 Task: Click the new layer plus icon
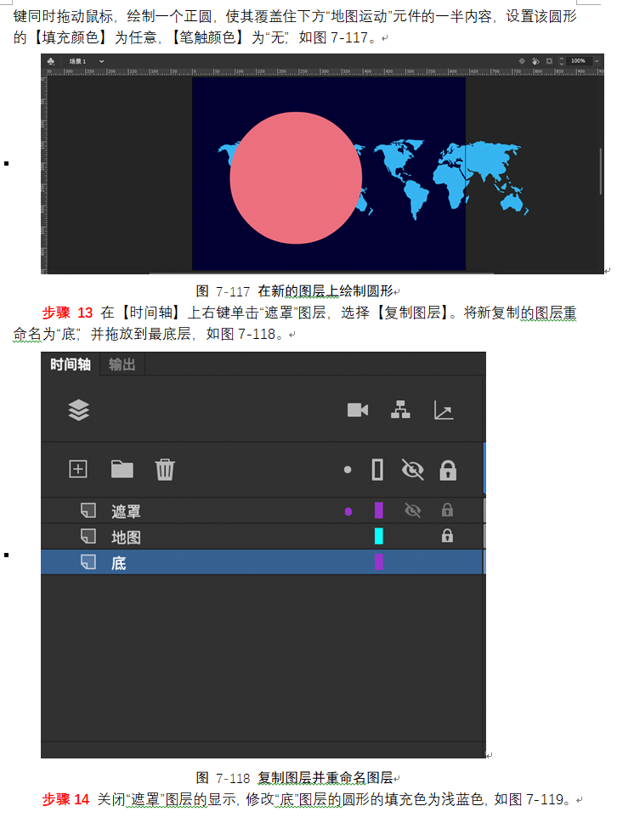(78, 470)
